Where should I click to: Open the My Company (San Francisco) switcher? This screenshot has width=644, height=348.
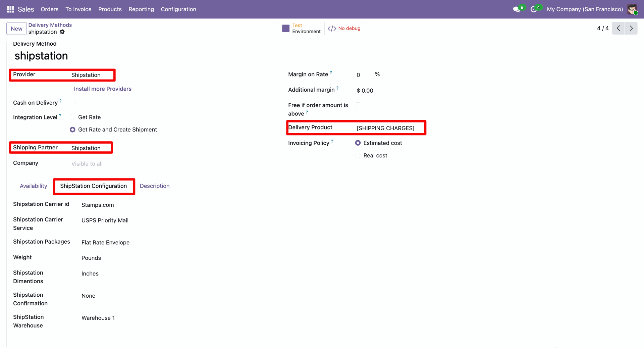pos(585,9)
